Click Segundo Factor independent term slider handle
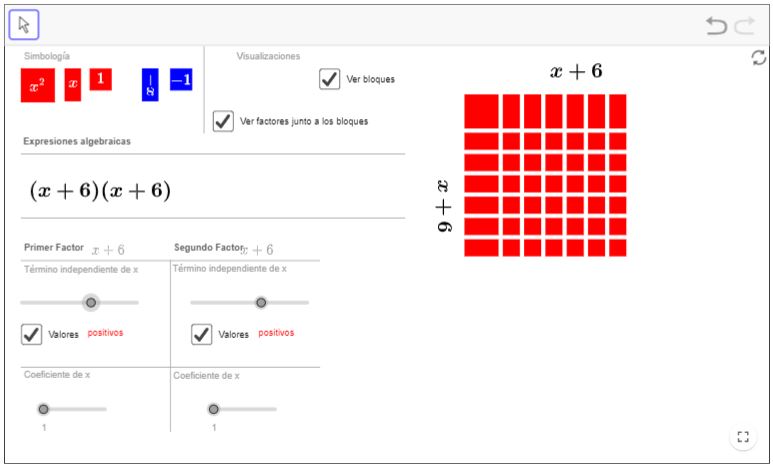This screenshot has width=773, height=469. [x=261, y=302]
